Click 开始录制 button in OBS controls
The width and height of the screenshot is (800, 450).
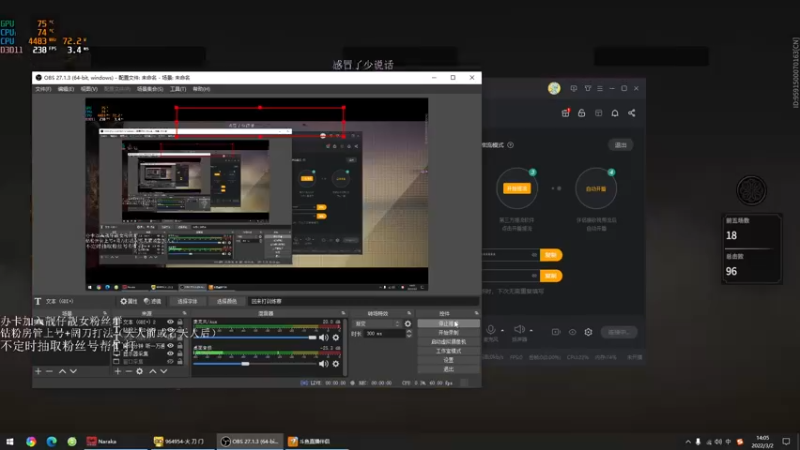coord(448,333)
